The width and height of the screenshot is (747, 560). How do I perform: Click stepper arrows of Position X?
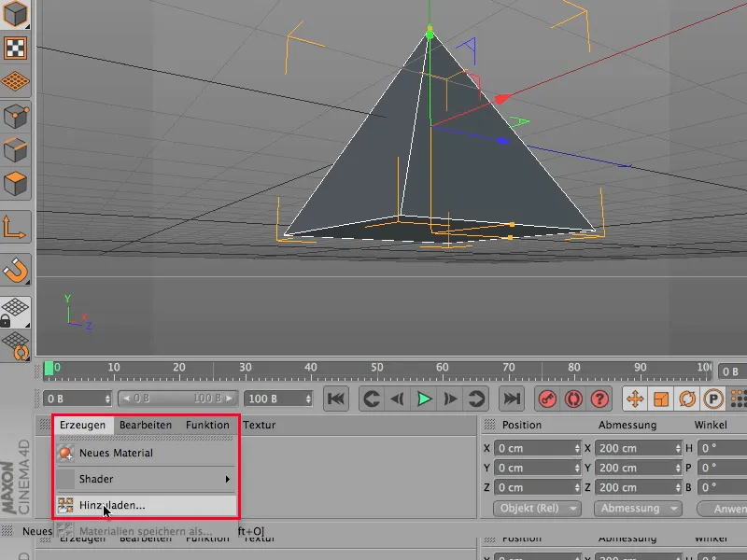coord(577,448)
